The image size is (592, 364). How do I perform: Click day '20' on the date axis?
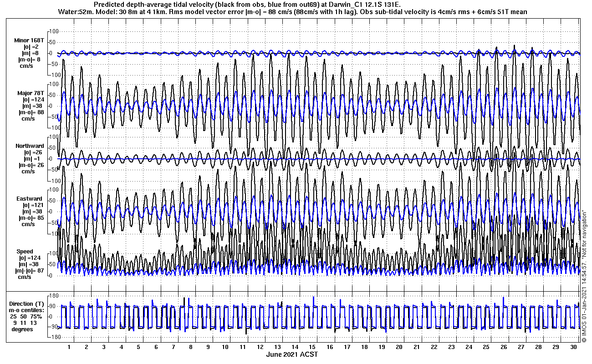[x=399, y=347]
